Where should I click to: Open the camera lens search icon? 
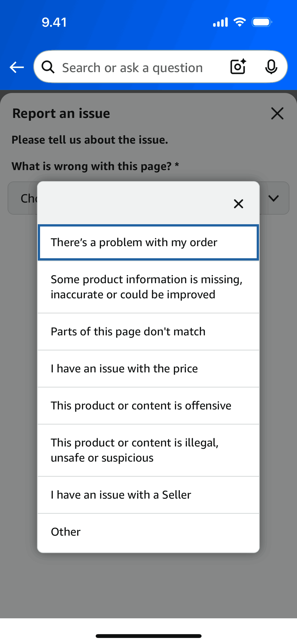[238, 67]
